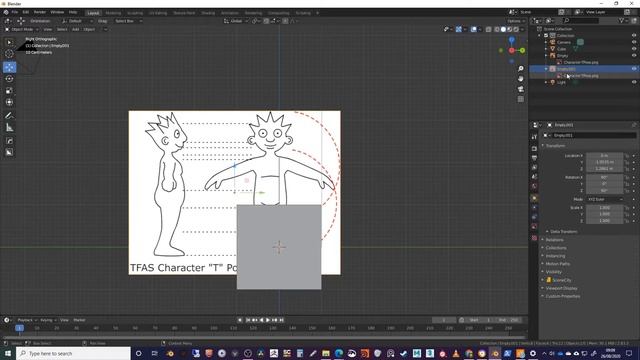Click the zoom view magnifier gizmo
The width and height of the screenshot is (640, 360).
(x=520, y=69)
